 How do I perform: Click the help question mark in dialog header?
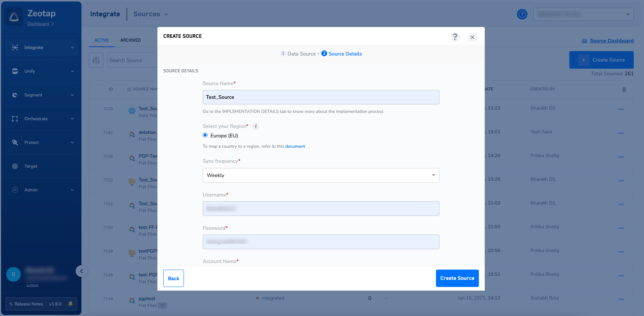coord(455,37)
